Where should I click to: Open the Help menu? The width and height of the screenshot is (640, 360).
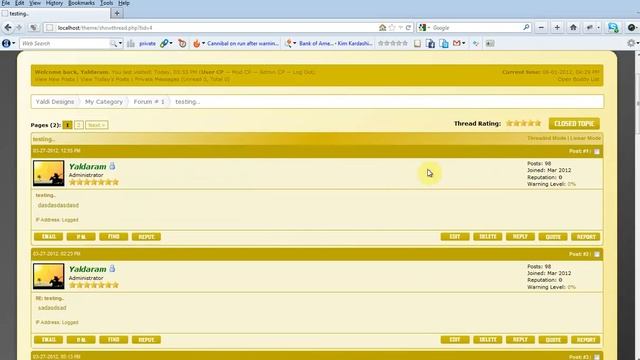(x=124, y=3)
